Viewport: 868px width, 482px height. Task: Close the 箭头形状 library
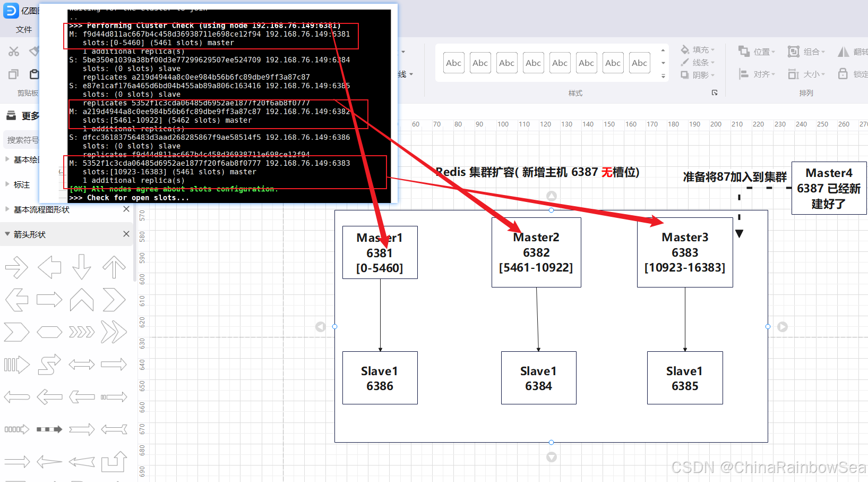point(126,234)
